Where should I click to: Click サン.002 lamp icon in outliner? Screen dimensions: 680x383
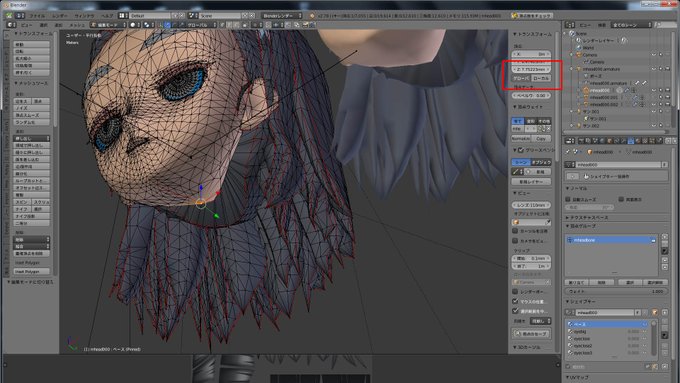[579, 126]
